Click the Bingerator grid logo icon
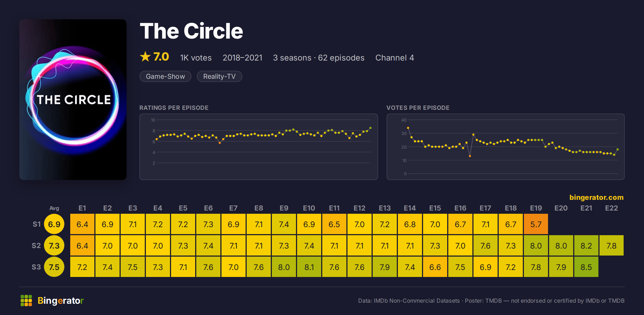 click(x=26, y=301)
